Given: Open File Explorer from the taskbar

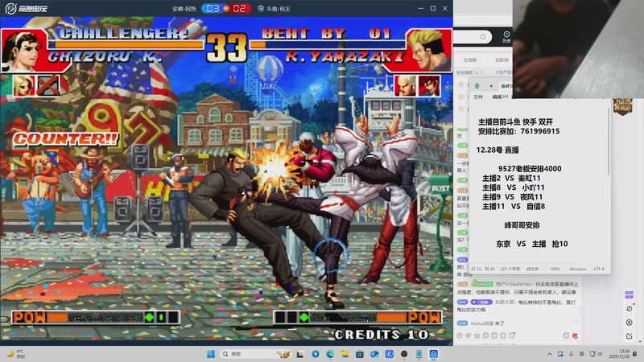Looking at the screenshot, I should (345, 354).
